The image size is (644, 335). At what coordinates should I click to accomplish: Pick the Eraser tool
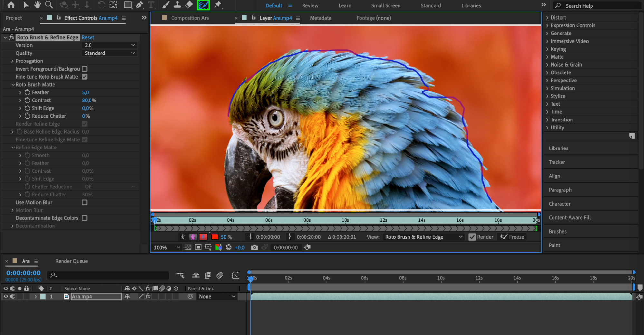coord(189,5)
